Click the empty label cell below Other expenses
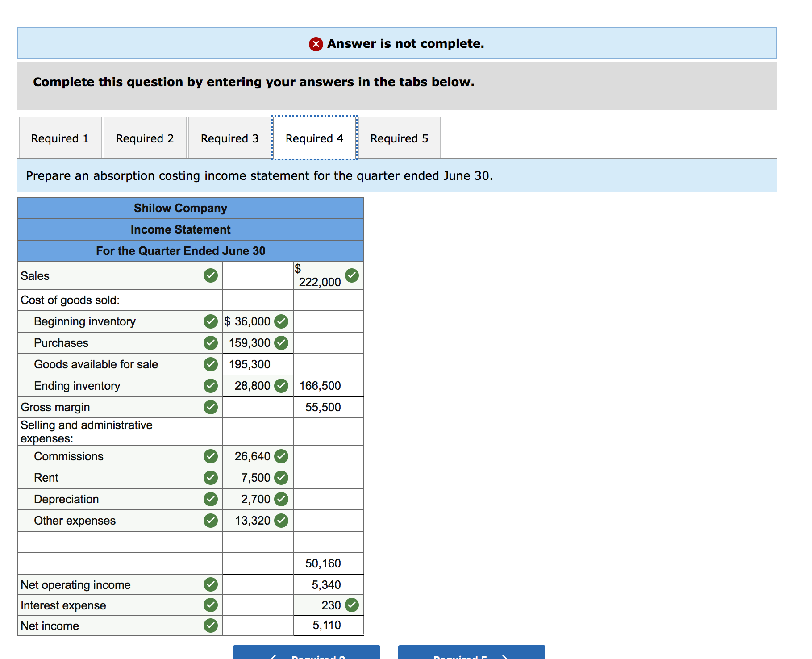812x659 pixels. tap(120, 542)
